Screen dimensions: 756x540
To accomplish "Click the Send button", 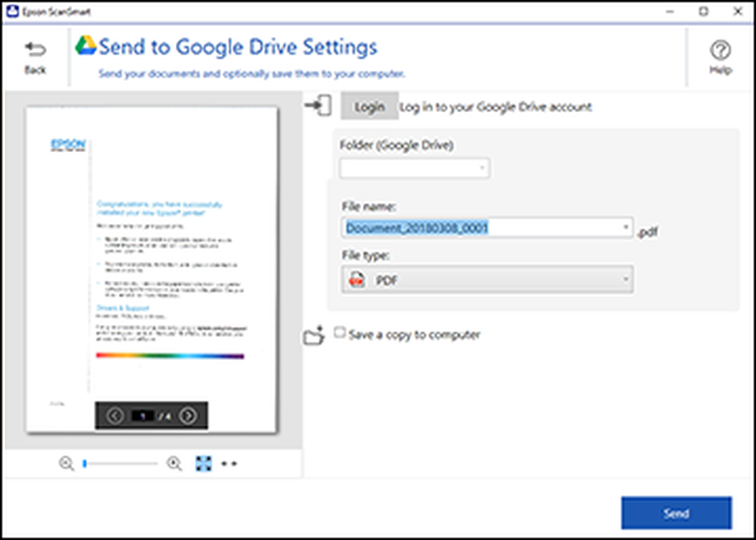I will [x=676, y=513].
